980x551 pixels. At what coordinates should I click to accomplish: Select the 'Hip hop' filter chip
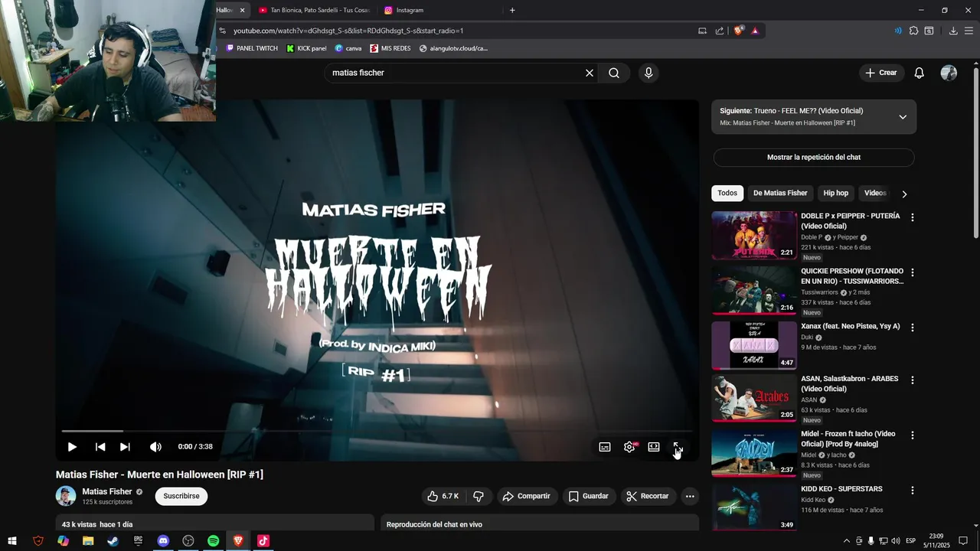pos(836,193)
